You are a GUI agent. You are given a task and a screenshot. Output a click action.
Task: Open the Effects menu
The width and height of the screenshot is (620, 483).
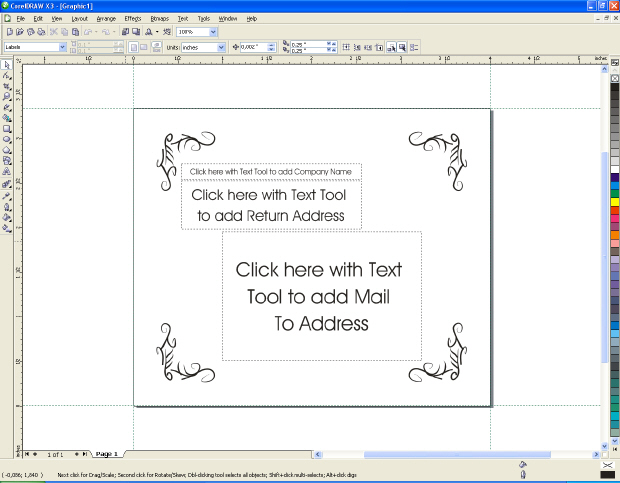(133, 18)
